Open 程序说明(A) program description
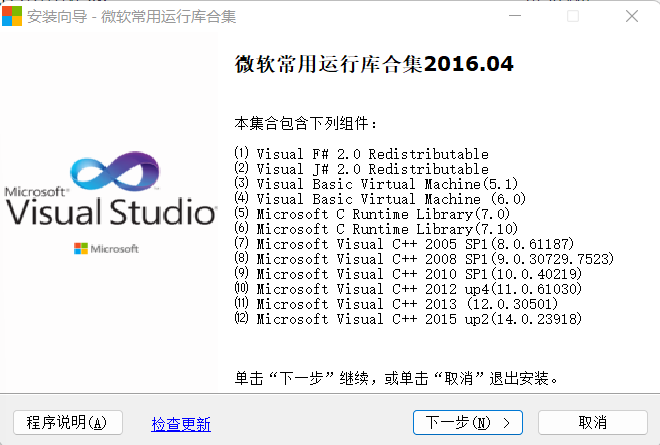 point(68,422)
